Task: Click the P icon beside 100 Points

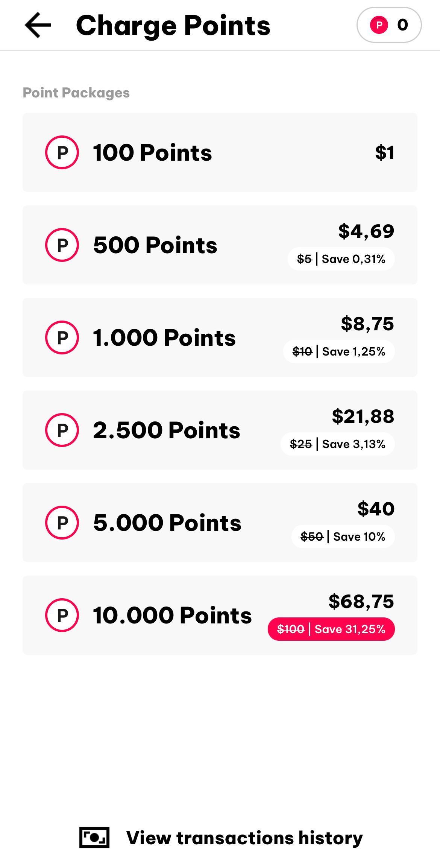Action: tap(62, 152)
